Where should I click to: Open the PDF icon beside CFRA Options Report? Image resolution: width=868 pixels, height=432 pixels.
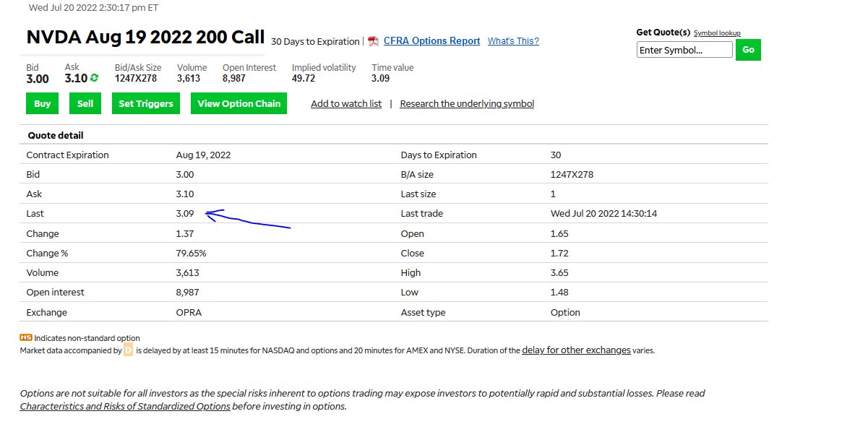[x=373, y=41]
